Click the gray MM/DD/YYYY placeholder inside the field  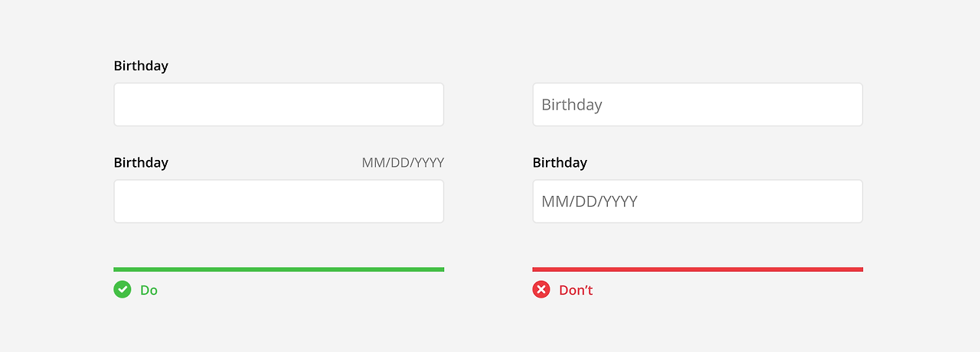click(590, 201)
